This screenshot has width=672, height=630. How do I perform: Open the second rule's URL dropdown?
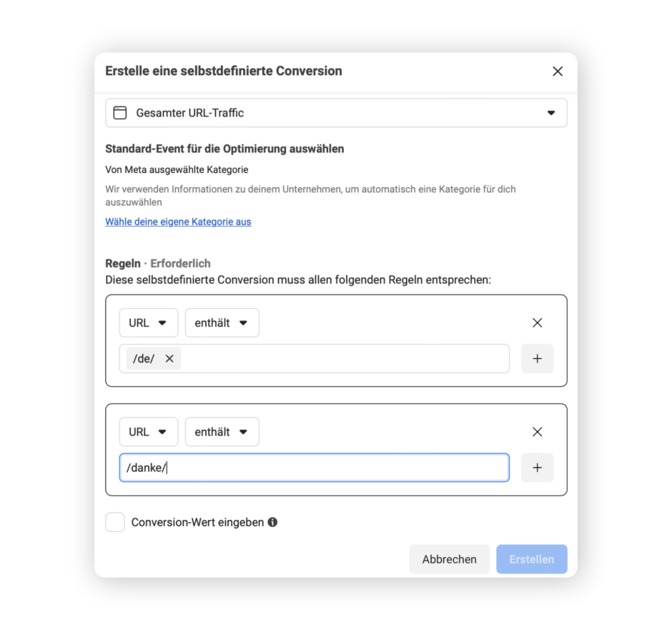[148, 432]
